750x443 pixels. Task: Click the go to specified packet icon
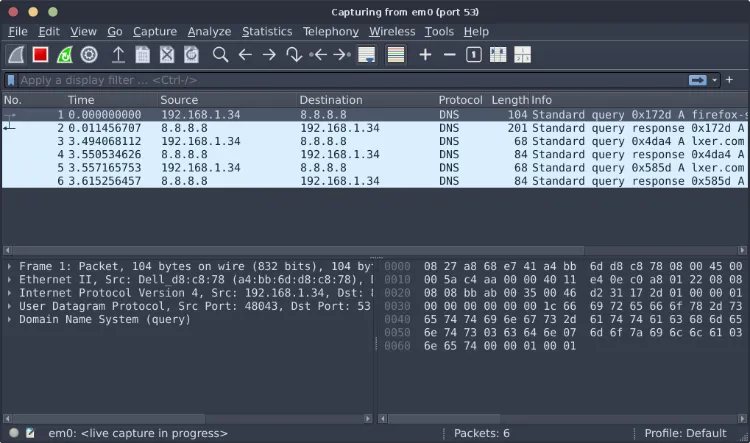click(294, 55)
